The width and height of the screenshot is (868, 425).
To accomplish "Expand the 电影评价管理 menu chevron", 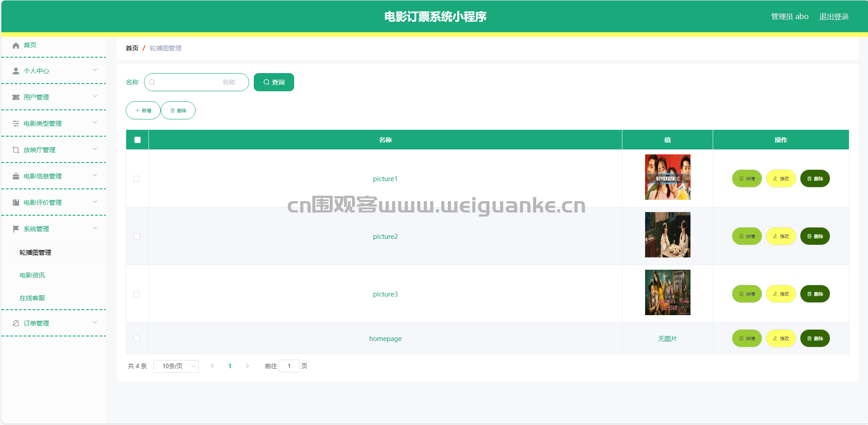I will [x=95, y=202].
